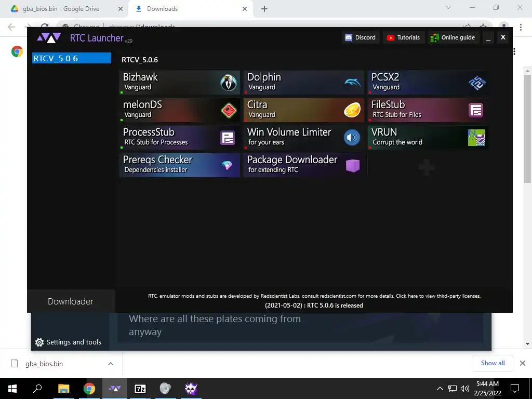Launch PCSX2 Vanguard
The height and width of the screenshot is (399, 532).
(428, 83)
